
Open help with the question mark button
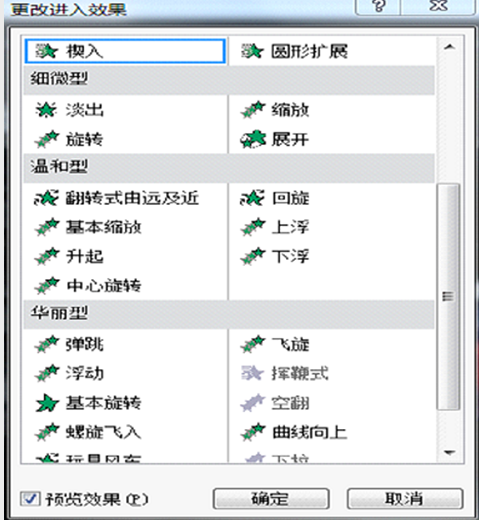click(378, 6)
